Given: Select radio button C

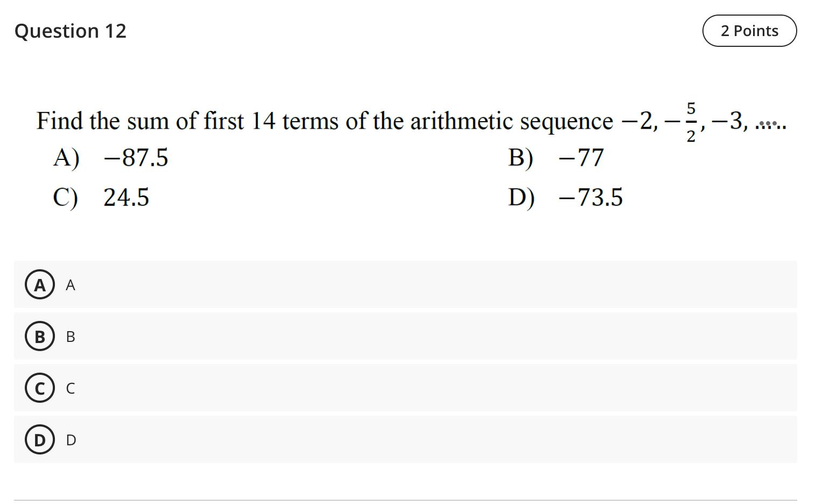Looking at the screenshot, I should click(39, 388).
